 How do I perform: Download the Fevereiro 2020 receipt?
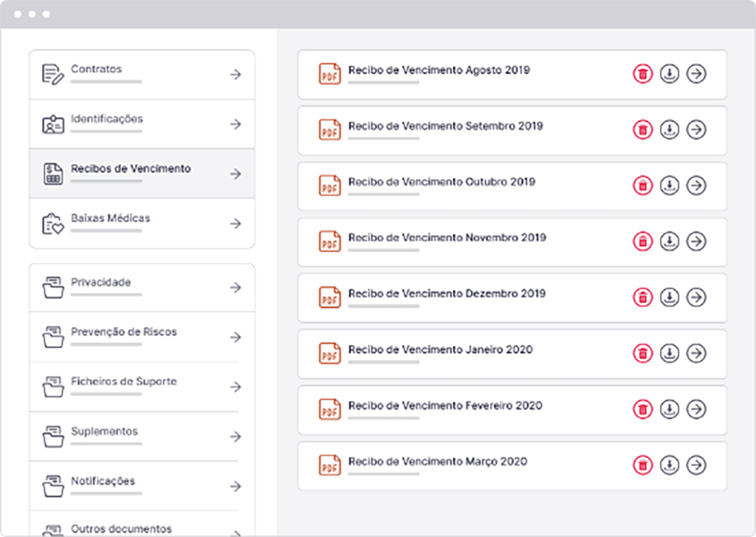tap(670, 409)
